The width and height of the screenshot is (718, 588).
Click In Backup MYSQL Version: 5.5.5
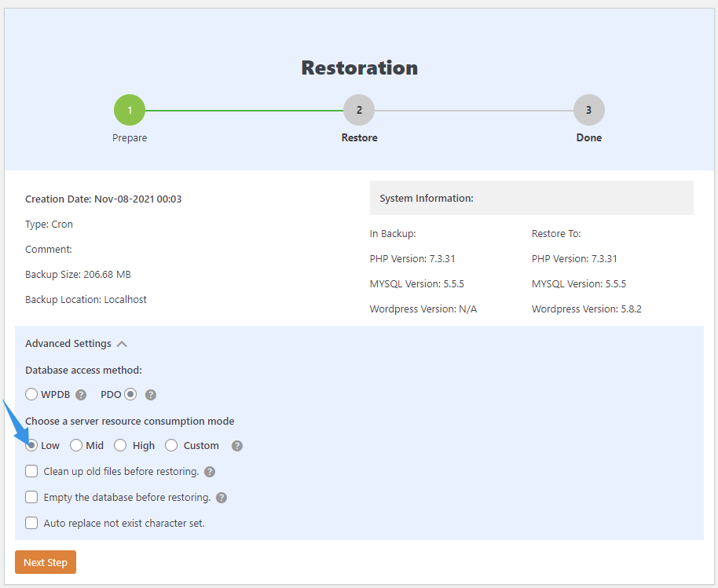417,284
